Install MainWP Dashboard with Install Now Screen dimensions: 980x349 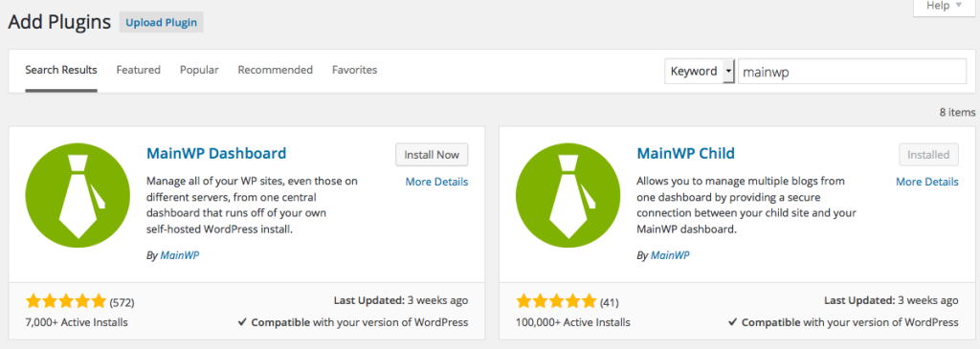click(x=432, y=155)
